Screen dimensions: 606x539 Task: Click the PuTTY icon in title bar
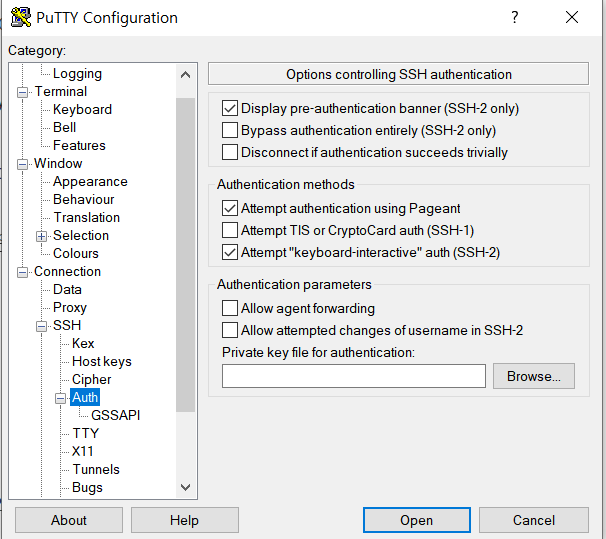coord(21,17)
